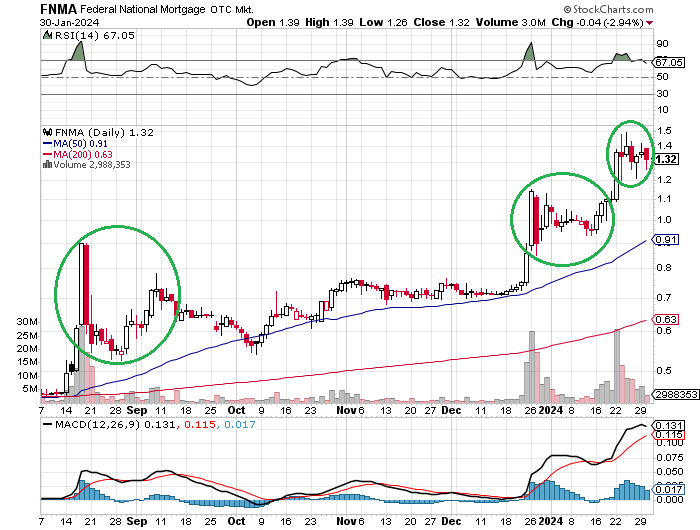Screen dimensions: 700x530
Task: Click the 2024 label on MACD panel date axis
Action: 551,522
